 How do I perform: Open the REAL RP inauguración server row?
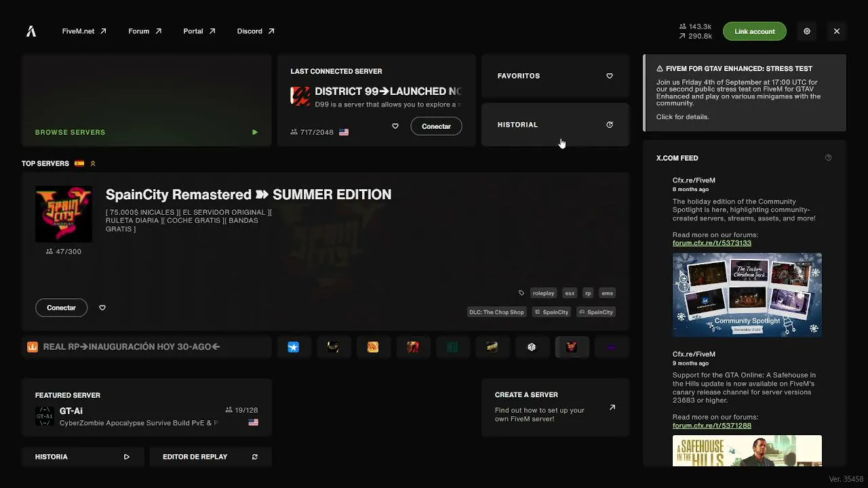click(x=146, y=347)
